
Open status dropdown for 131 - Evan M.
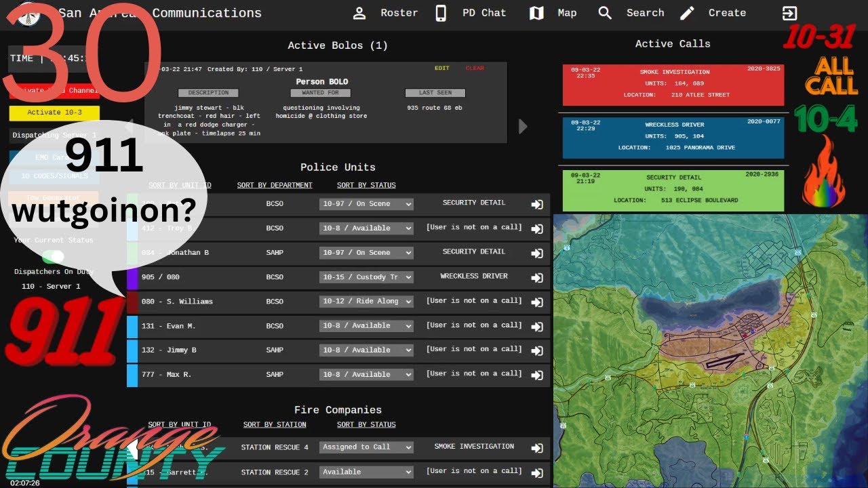point(366,326)
